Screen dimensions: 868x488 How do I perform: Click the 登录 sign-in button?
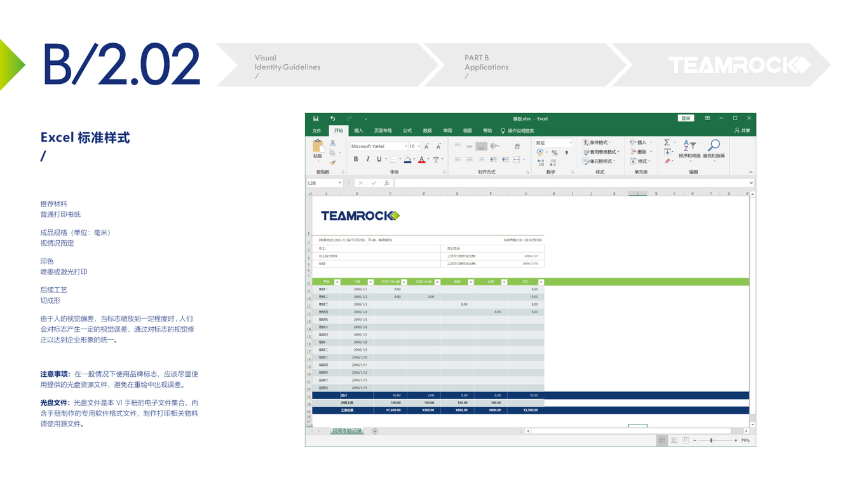click(x=686, y=118)
